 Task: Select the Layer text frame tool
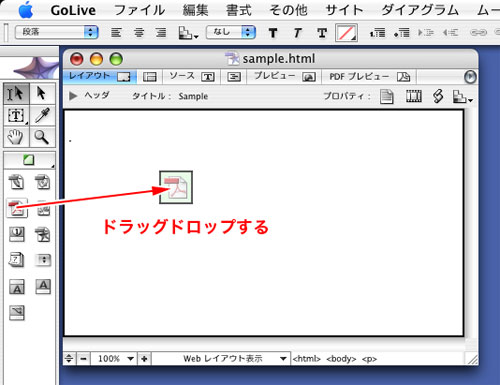click(x=16, y=115)
